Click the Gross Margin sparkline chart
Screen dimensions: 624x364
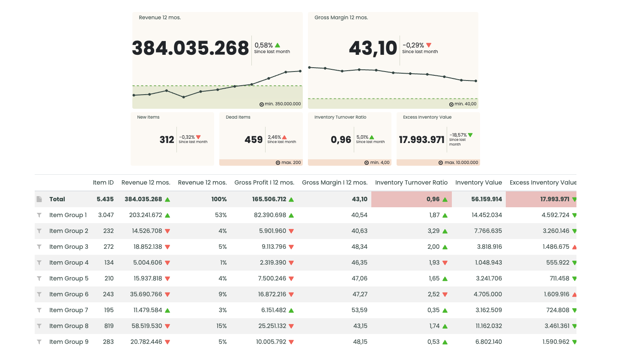tap(393, 75)
